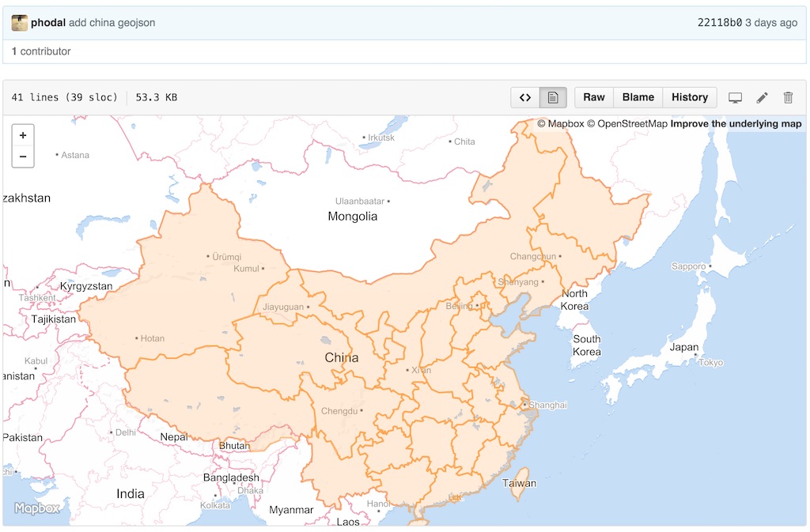Viewport: 810px width, 532px height.
Task: Select the rendered file view icon
Action: [553, 97]
